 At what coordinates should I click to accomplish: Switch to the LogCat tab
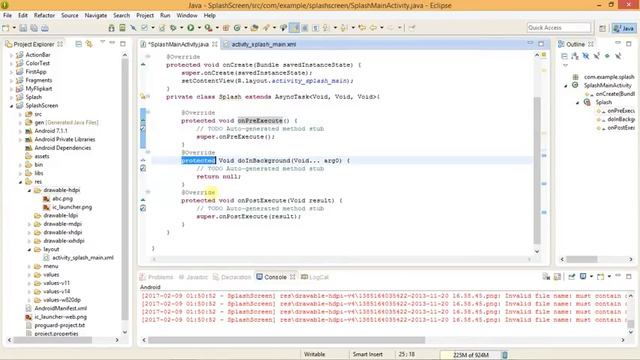point(315,277)
